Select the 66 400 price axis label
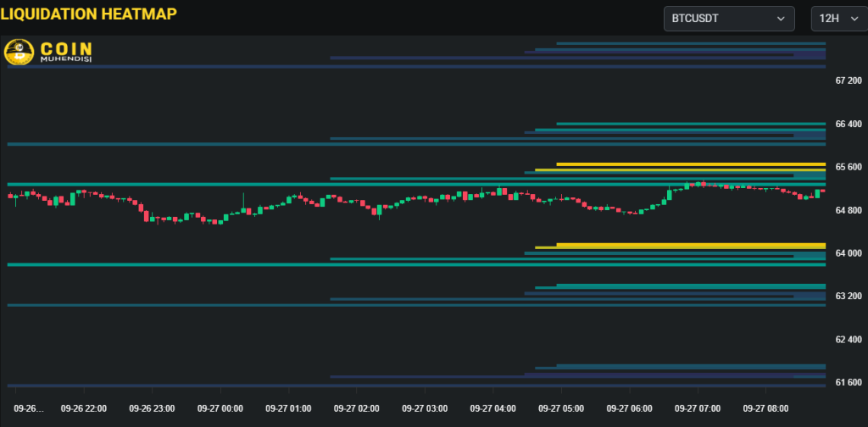Screen dimensions: 868x427 pos(848,125)
